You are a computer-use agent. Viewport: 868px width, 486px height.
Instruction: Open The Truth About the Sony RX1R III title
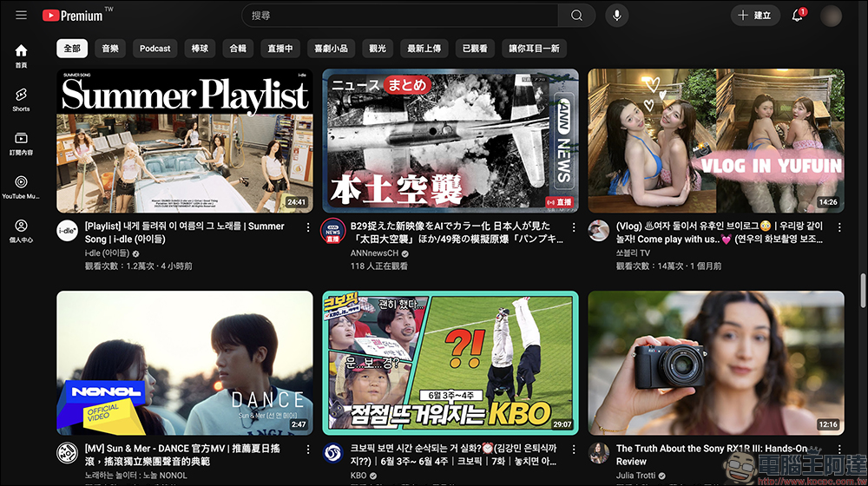point(712,455)
